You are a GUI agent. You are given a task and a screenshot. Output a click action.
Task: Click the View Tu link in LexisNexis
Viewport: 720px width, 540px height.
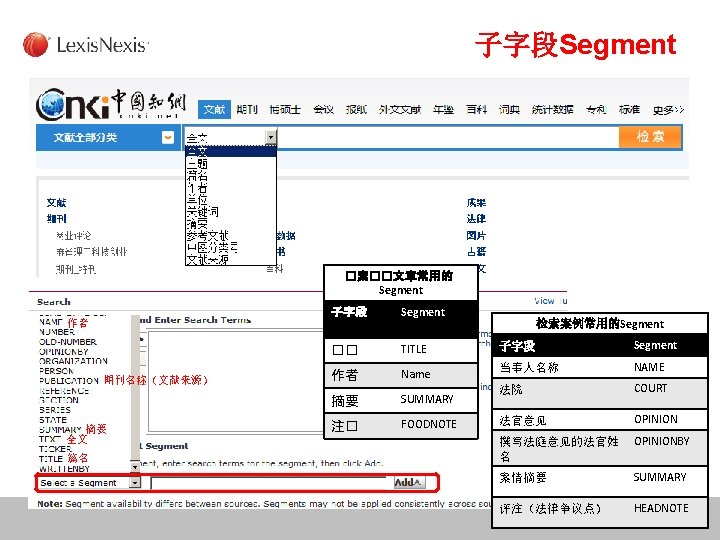551,301
